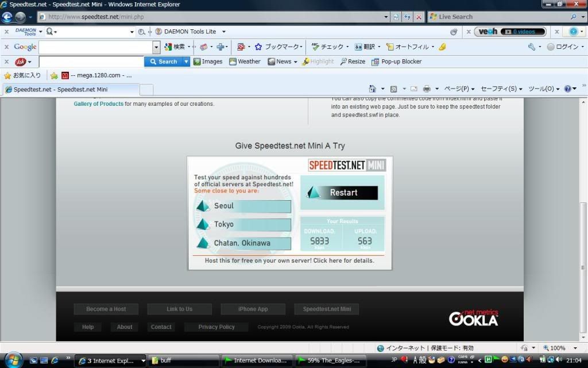This screenshot has width=588, height=368.
Task: Open the Google toolbar Bookmarks star
Action: 258,47
